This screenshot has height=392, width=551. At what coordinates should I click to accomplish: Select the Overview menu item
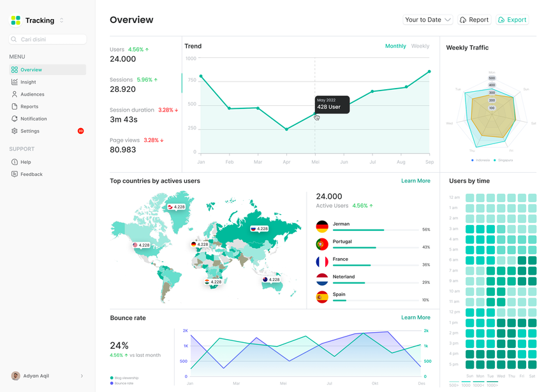pos(47,69)
